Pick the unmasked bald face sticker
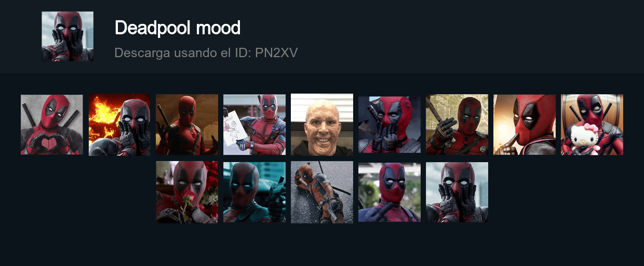The width and height of the screenshot is (644, 266). [322, 125]
